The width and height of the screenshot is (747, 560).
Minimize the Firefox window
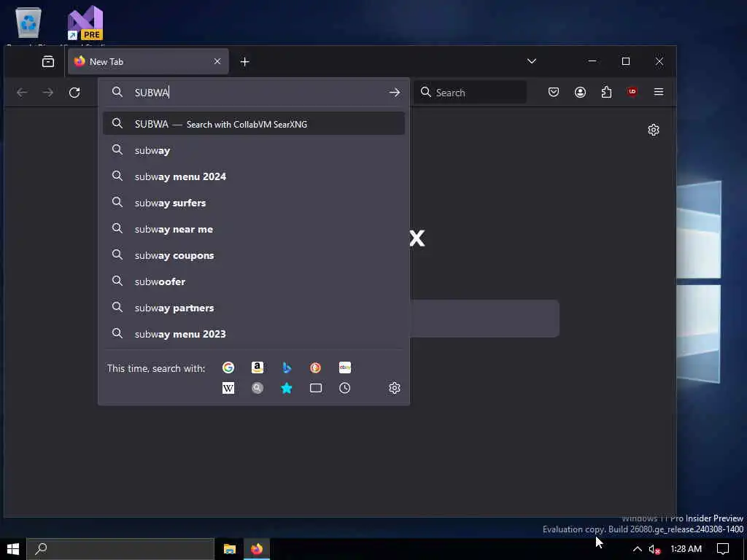click(x=592, y=61)
